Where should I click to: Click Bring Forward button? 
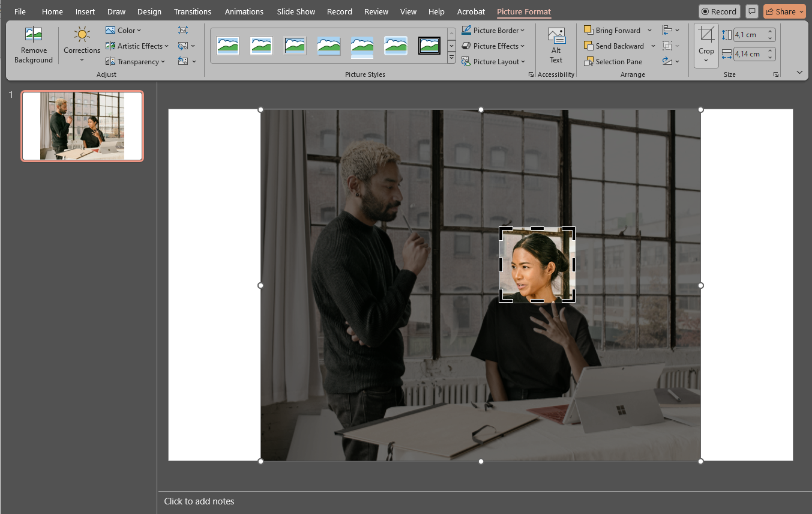612,30
